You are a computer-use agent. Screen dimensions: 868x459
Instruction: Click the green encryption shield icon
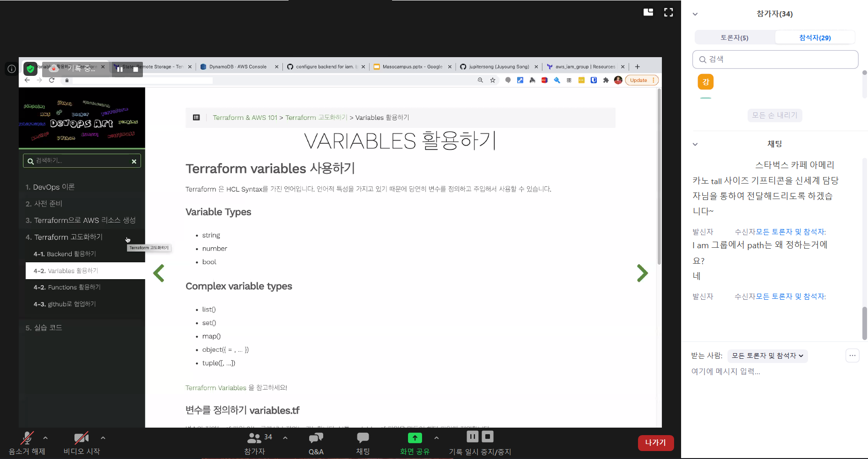30,69
